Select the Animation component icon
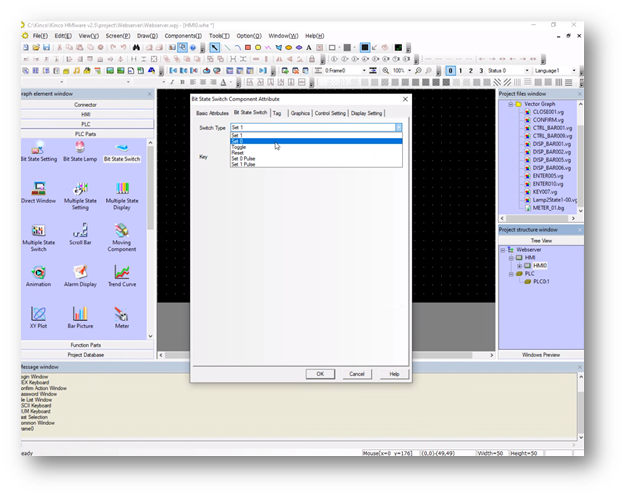The image size is (626, 498). point(38,273)
